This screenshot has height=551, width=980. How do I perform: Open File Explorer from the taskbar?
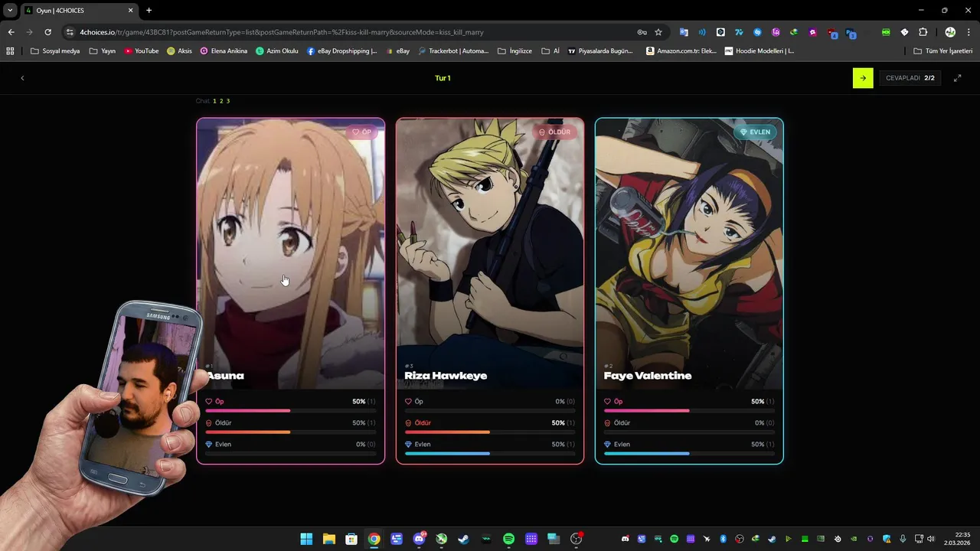point(328,539)
